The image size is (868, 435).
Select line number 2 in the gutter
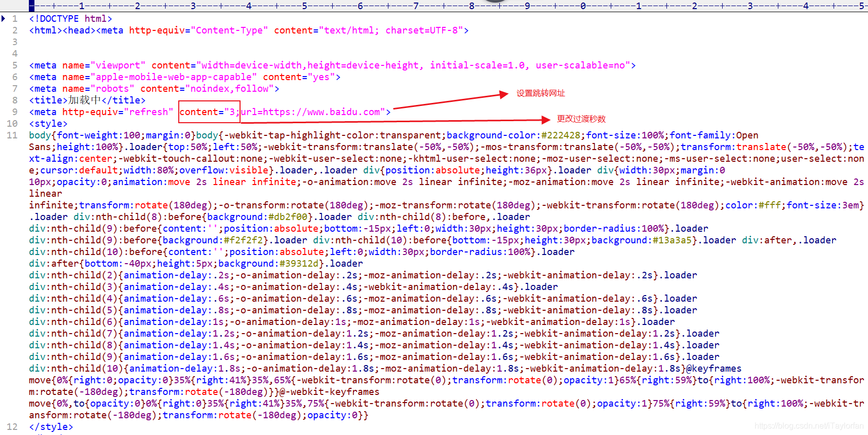tap(15, 30)
